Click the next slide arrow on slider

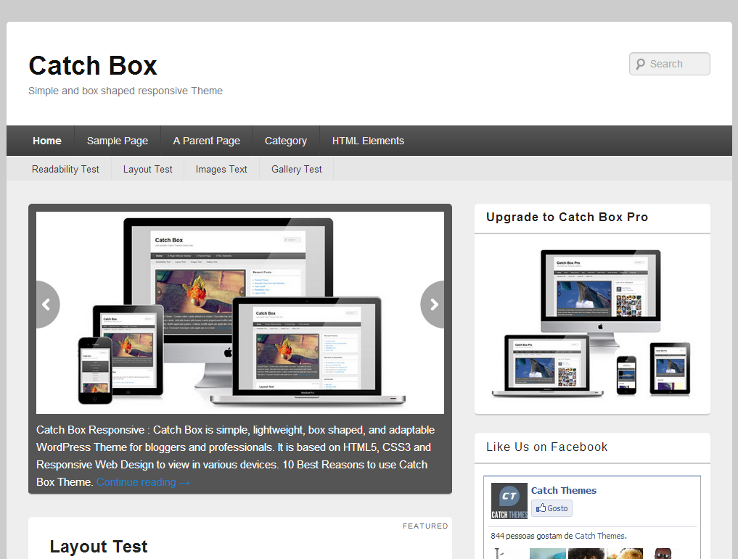(434, 305)
